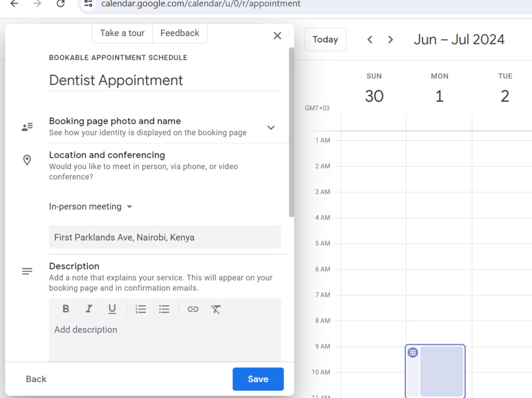Create a bulleted list in description
Screen dimensions: 532x398
(164, 309)
